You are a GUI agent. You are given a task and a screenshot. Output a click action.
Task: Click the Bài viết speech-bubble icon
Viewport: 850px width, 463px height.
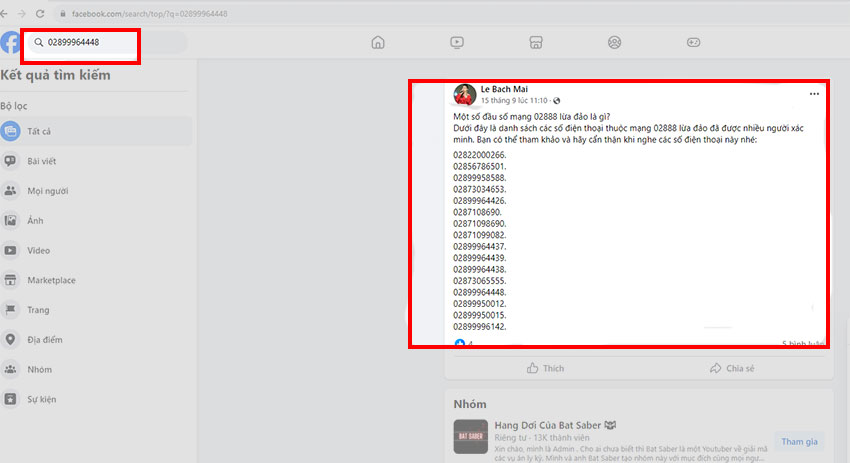coord(10,161)
